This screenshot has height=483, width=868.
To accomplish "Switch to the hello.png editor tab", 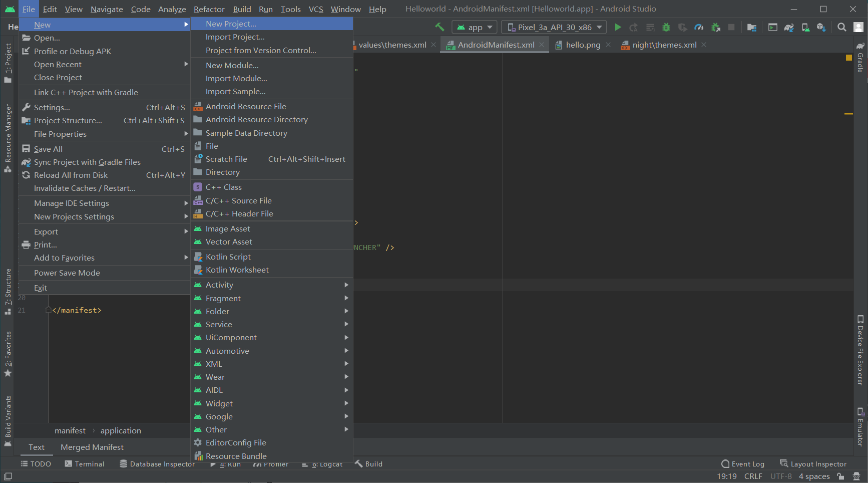I will [582, 45].
